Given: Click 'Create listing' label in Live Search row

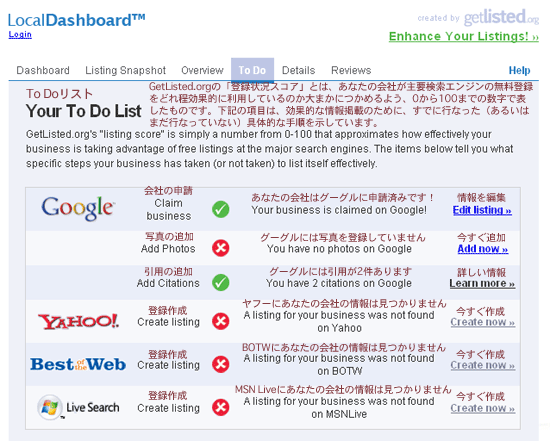Looking at the screenshot, I should pos(168,408).
